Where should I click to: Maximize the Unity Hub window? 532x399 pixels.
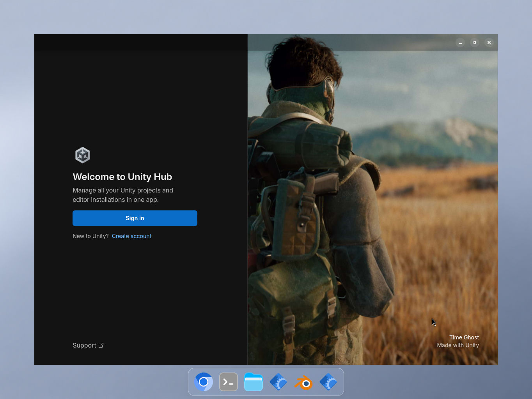[x=475, y=42]
